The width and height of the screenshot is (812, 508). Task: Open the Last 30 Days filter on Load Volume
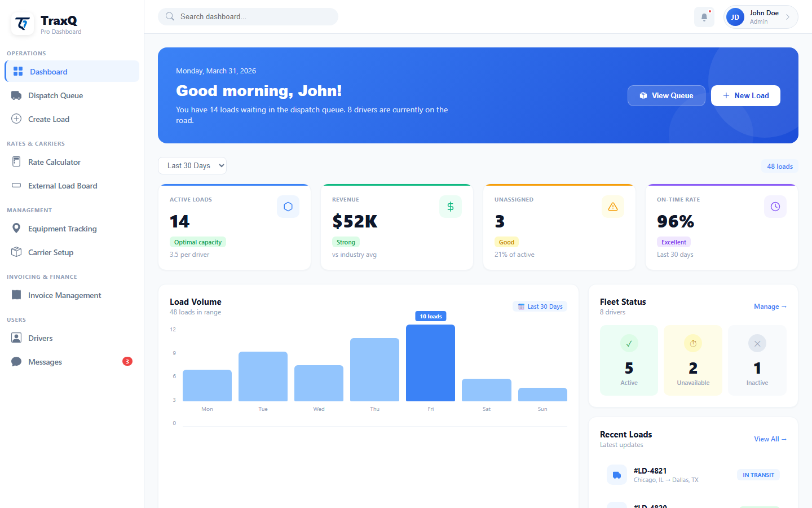pos(540,306)
